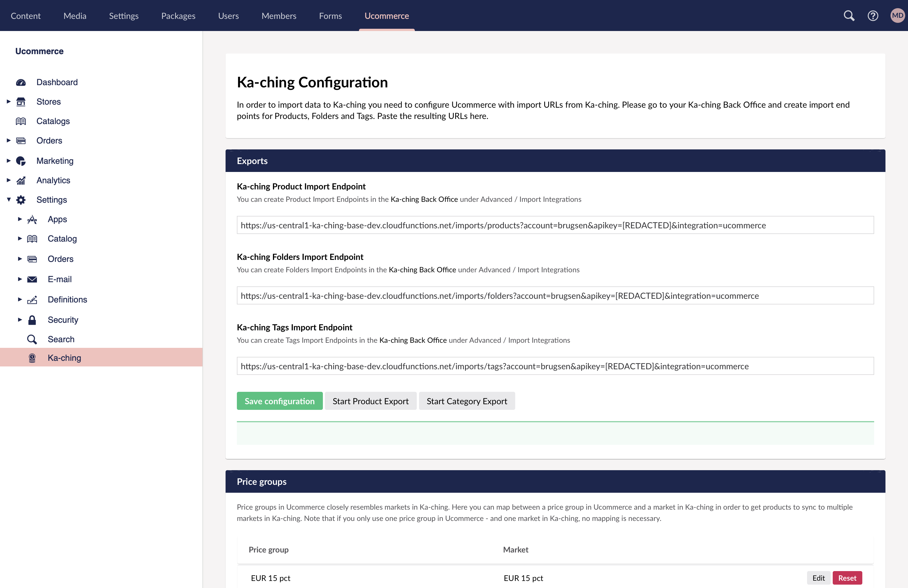The image size is (908, 588).
Task: Expand the Apps subtree arrow
Action: (x=20, y=219)
